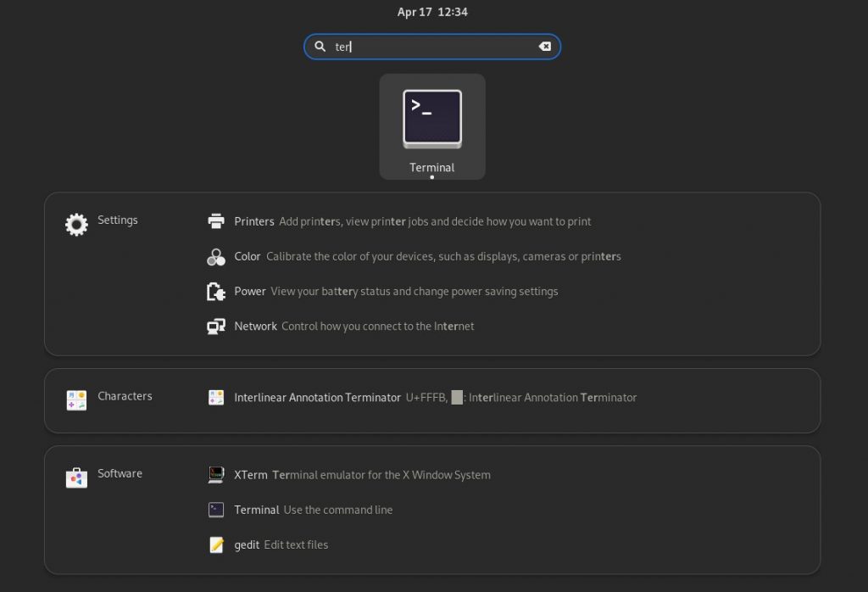This screenshot has width=868, height=592.
Task: Open the Power battery icon
Action: (x=216, y=291)
